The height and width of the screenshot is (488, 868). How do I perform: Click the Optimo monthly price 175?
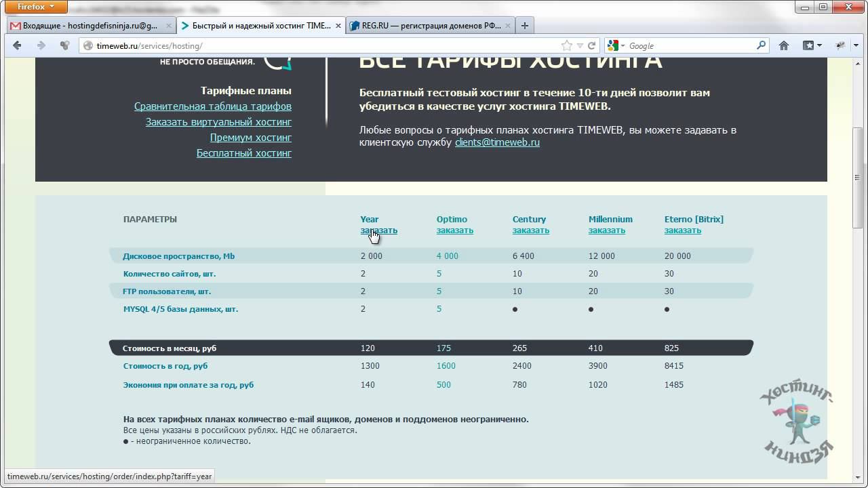[443, 348]
